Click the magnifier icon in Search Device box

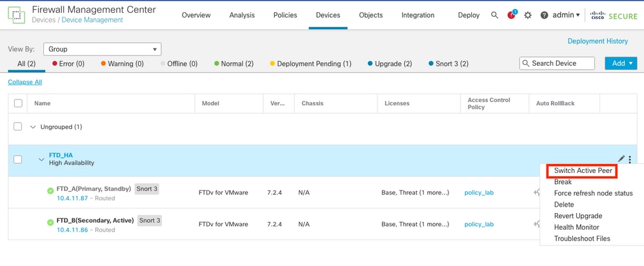click(x=526, y=63)
